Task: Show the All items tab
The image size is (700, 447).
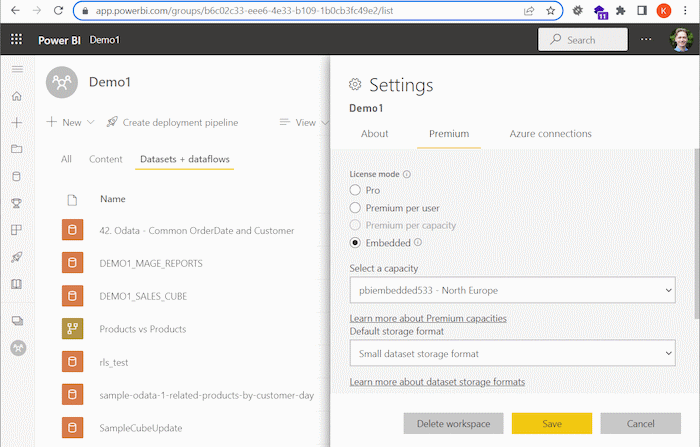Action: pos(66,159)
